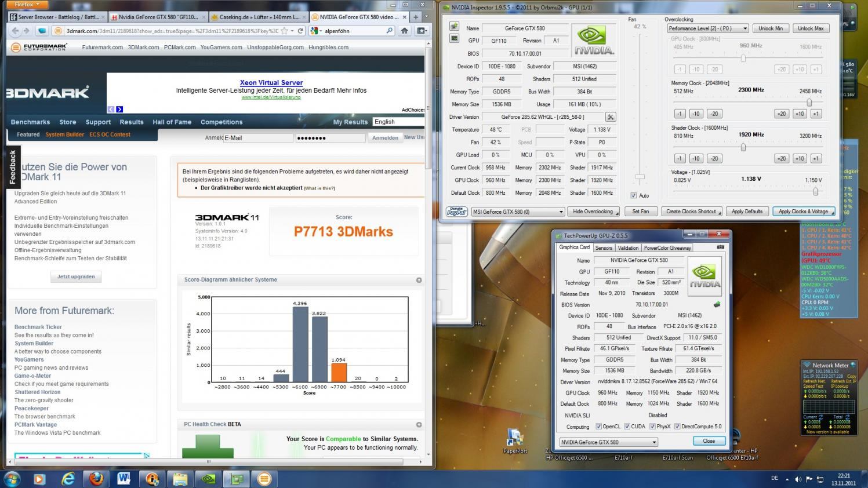Viewport: 868px width, 488px height.
Task: Reload the page with Firefox refresh icon
Action: point(300,31)
